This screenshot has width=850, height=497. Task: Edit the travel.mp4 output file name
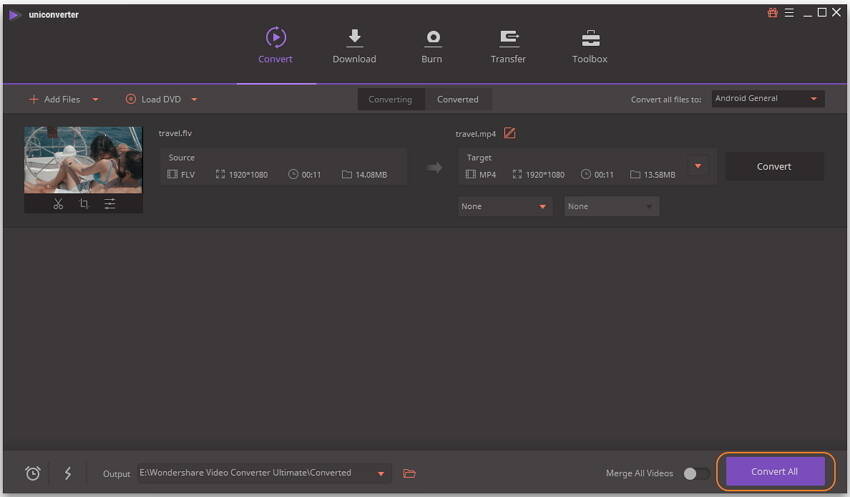pos(510,133)
